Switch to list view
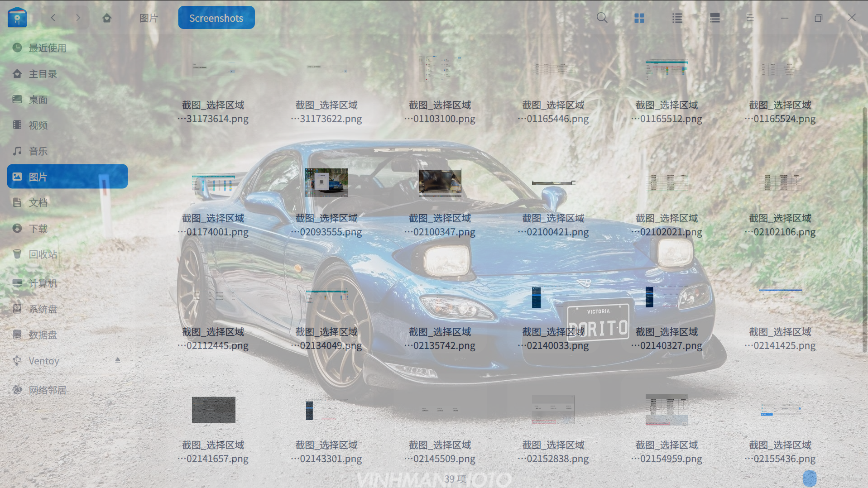Image resolution: width=868 pixels, height=488 pixels. 677,18
